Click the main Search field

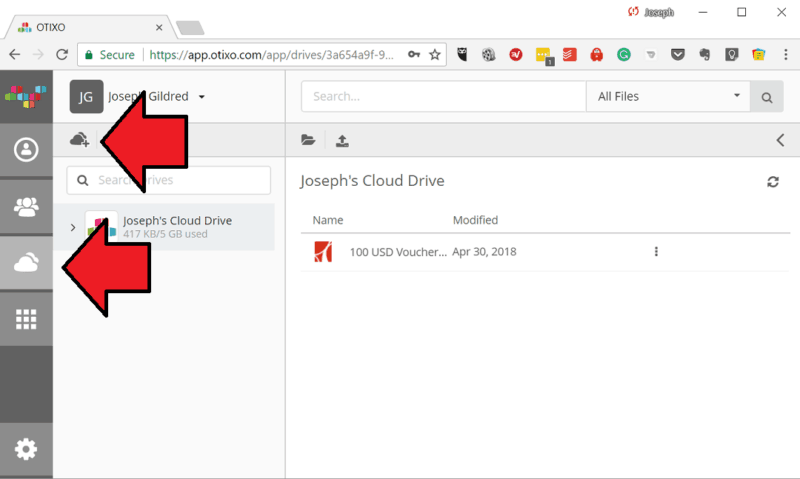tap(443, 96)
